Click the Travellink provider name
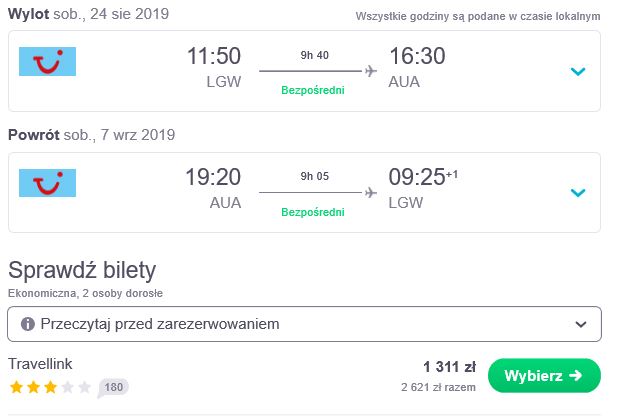Image resolution: width=620 pixels, height=420 pixels. [x=40, y=364]
